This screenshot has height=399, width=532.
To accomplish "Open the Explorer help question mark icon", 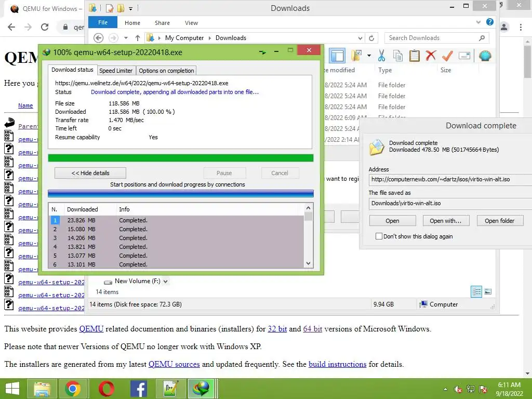I will [x=489, y=22].
